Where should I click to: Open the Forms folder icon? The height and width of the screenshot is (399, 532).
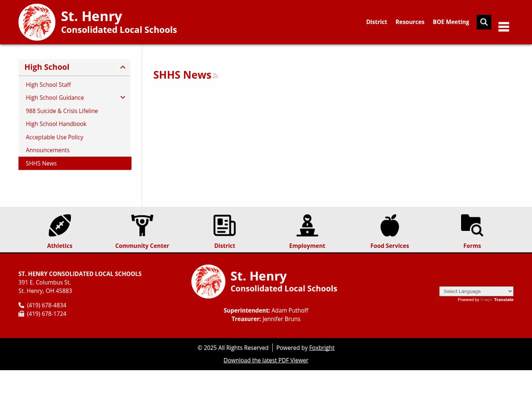click(x=472, y=225)
